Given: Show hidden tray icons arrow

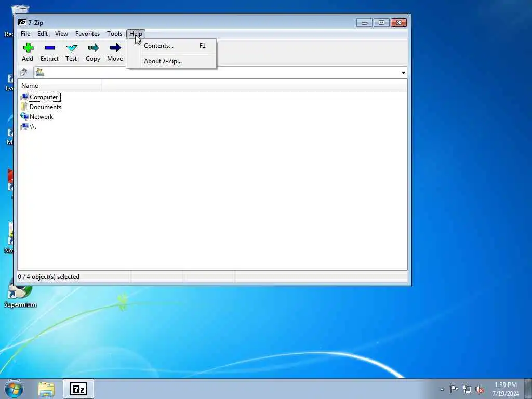Looking at the screenshot, I should (442, 389).
